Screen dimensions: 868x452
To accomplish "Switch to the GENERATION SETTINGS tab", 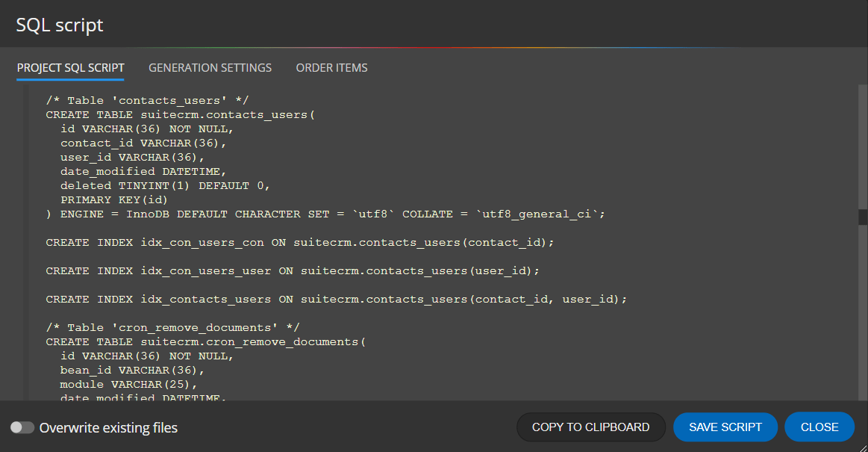I will (210, 67).
